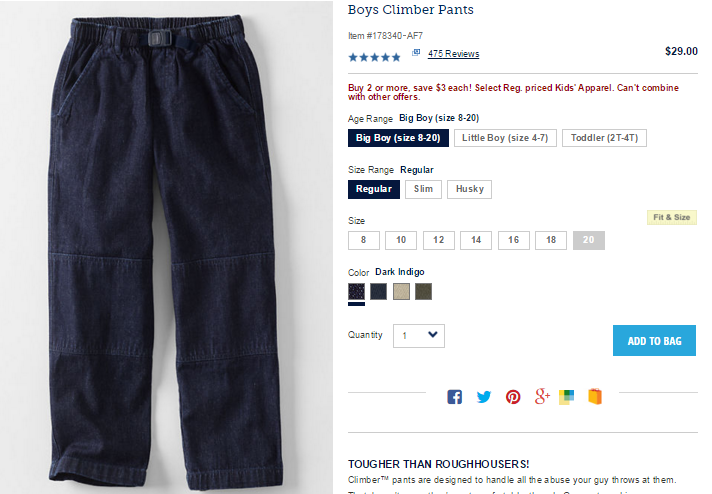This screenshot has height=494, width=712.
Task: Click the five-star rating
Action: [x=375, y=57]
